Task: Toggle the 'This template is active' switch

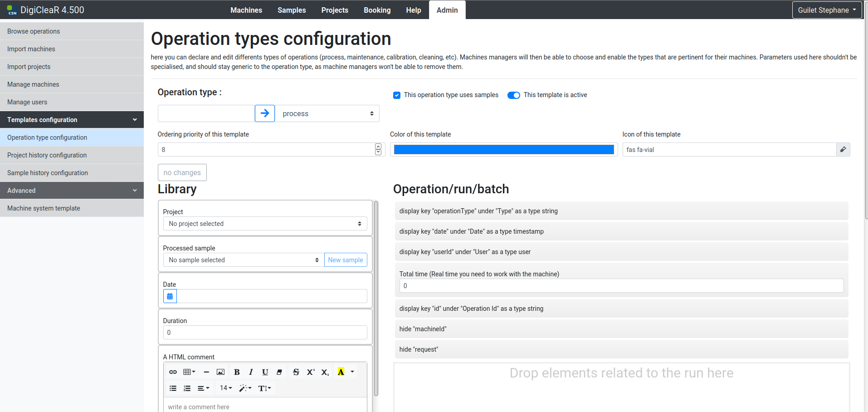Action: click(x=513, y=95)
